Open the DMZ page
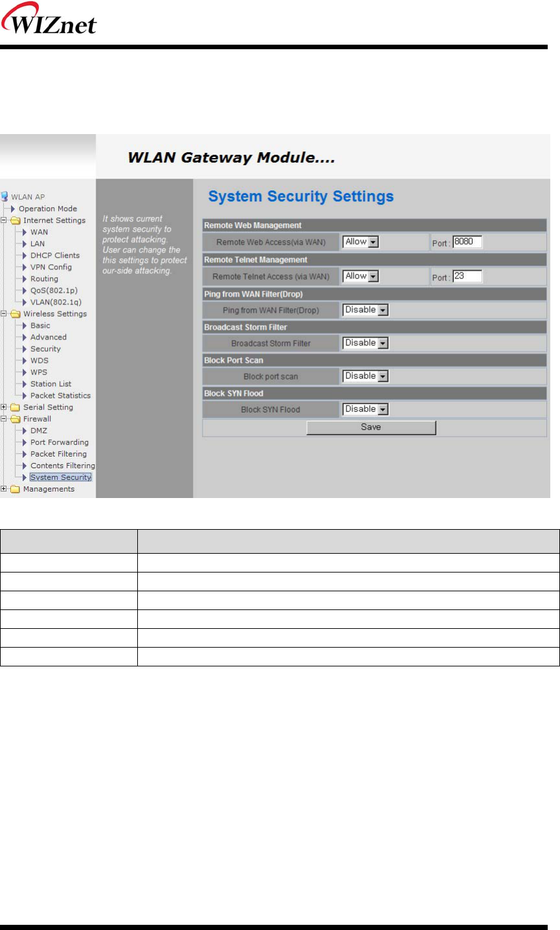Viewport: 560px width, 930px height. click(39, 430)
